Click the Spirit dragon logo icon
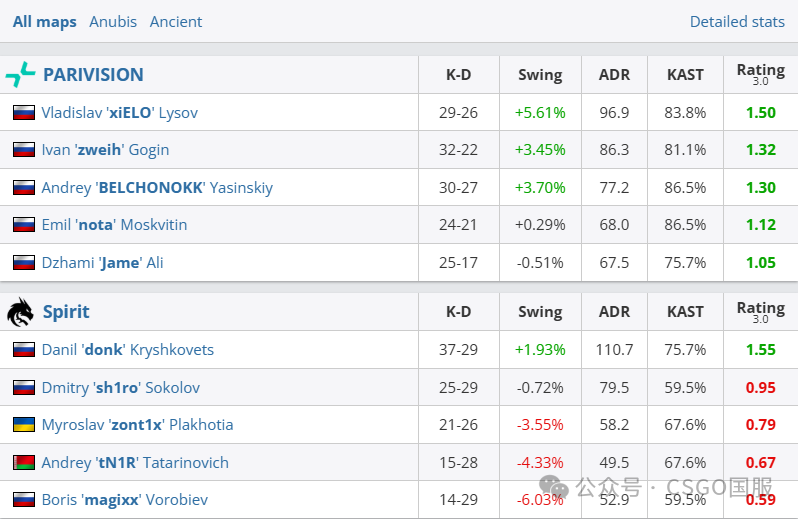The height and width of the screenshot is (519, 798). [20, 312]
